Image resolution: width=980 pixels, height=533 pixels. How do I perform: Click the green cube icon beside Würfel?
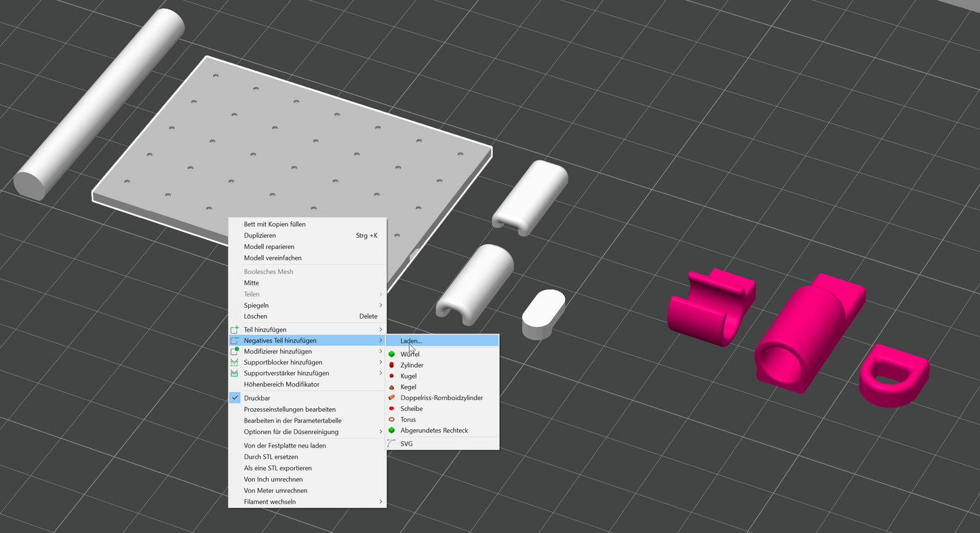(392, 355)
